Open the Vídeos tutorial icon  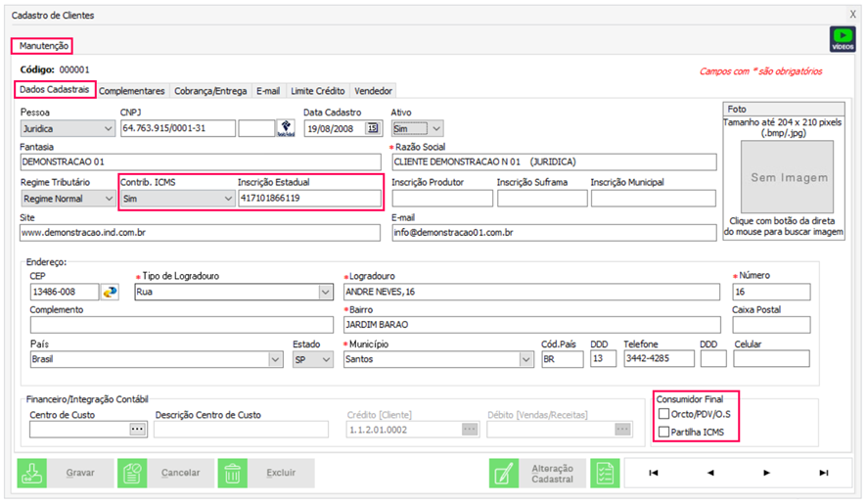pyautogui.click(x=842, y=39)
